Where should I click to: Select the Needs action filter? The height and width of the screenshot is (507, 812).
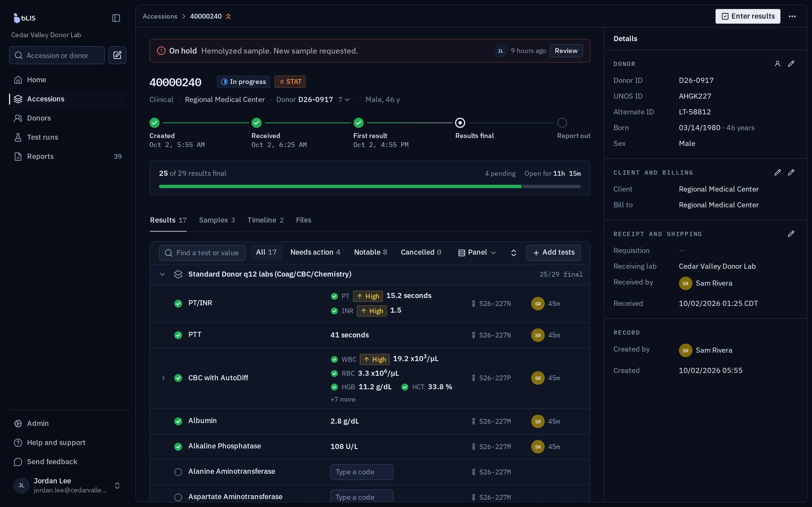(x=315, y=252)
